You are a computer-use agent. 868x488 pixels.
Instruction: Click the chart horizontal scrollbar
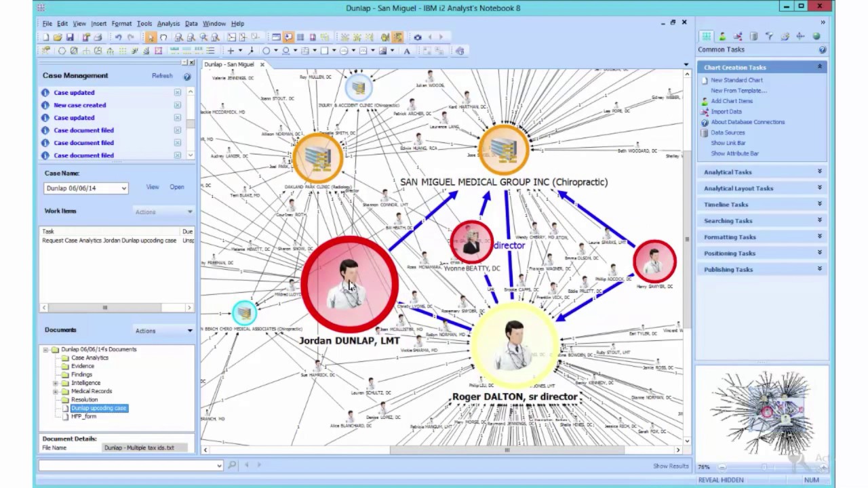[x=507, y=450]
